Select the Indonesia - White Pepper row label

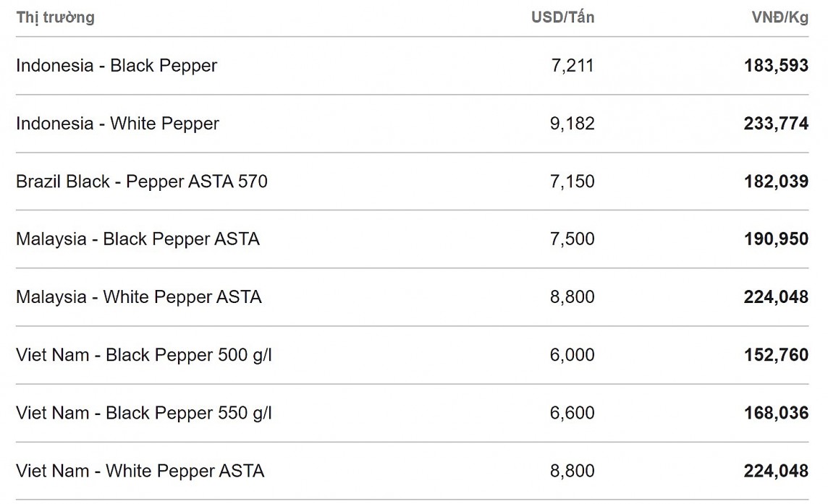[x=117, y=124]
